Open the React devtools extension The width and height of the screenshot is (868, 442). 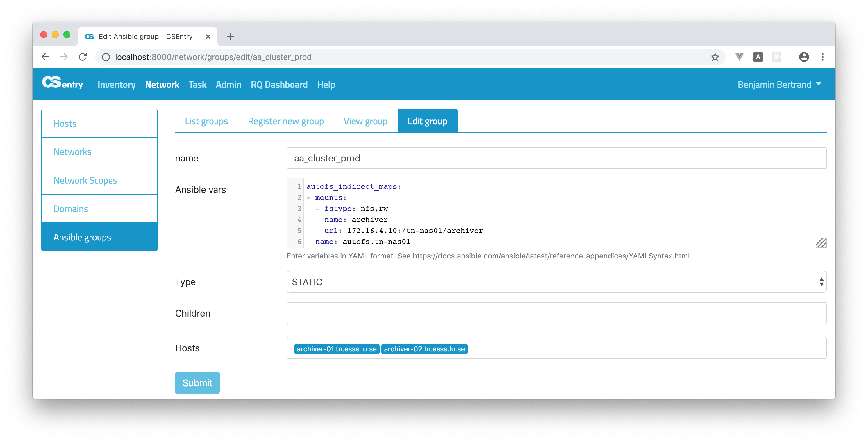[x=777, y=57]
